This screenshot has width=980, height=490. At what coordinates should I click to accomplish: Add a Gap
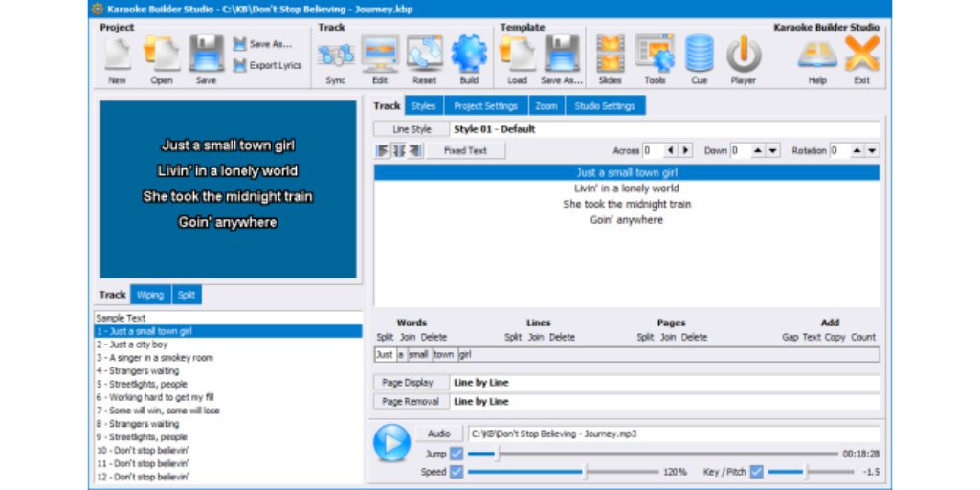[x=790, y=337]
